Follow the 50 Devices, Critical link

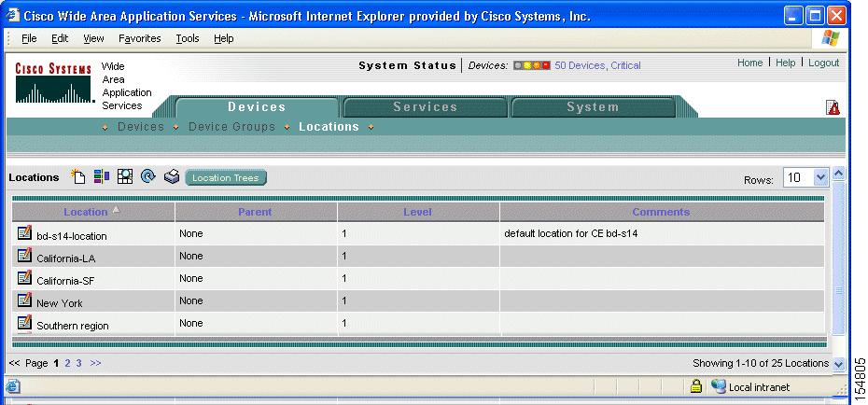tap(598, 65)
